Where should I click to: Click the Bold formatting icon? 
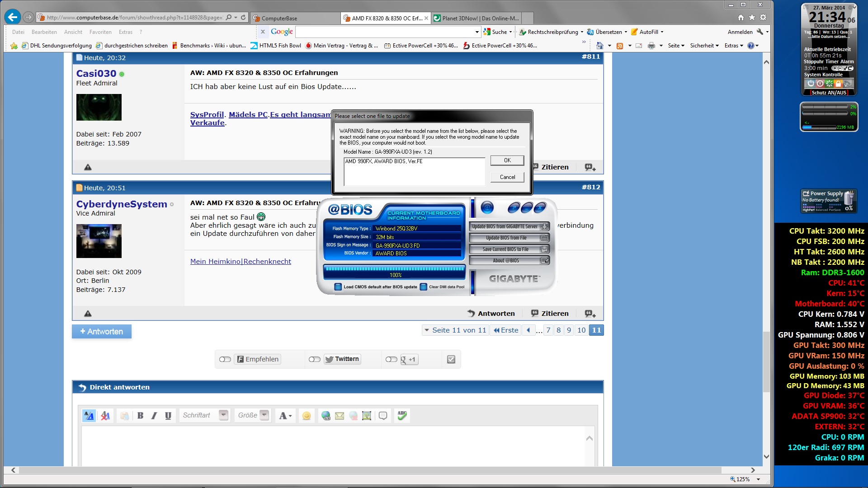140,416
